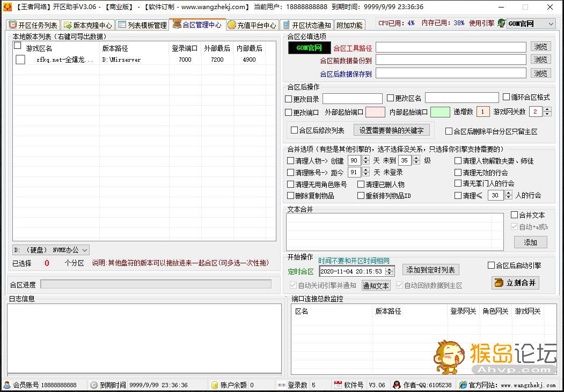This screenshot has height=392, width=564.
Task: Click 浏览 button for 合区后数据保存到
Action: 540,73
